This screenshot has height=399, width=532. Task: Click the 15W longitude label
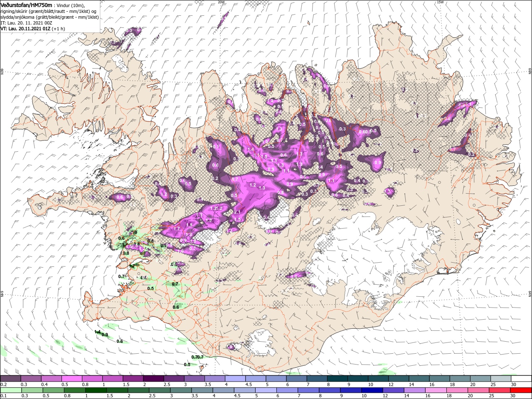click(x=440, y=2)
